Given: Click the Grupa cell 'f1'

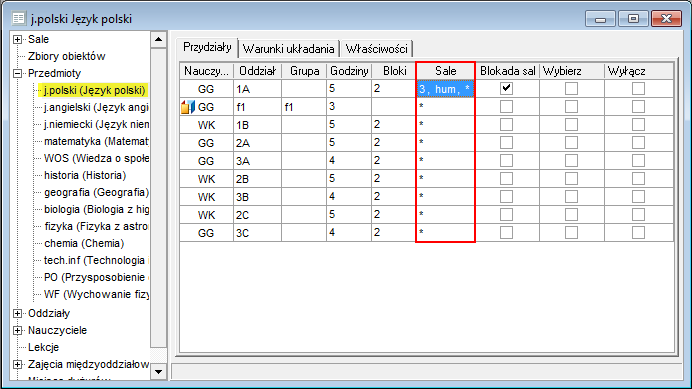Looking at the screenshot, I should click(x=304, y=107).
